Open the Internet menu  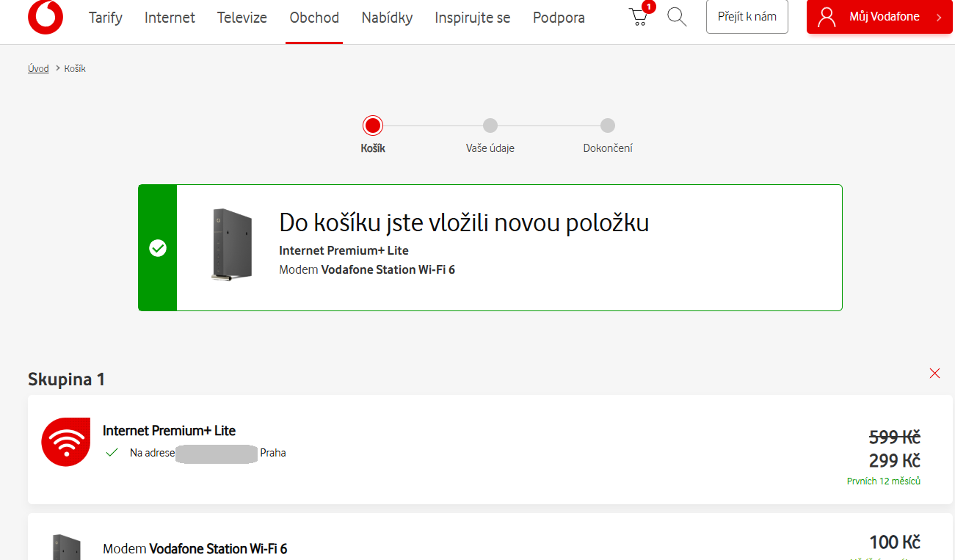170,18
